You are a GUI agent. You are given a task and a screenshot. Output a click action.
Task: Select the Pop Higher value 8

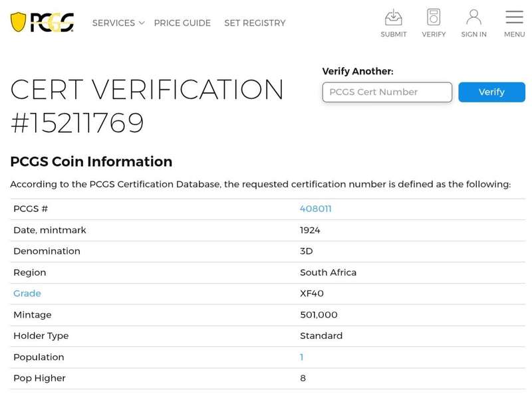pyautogui.click(x=303, y=378)
